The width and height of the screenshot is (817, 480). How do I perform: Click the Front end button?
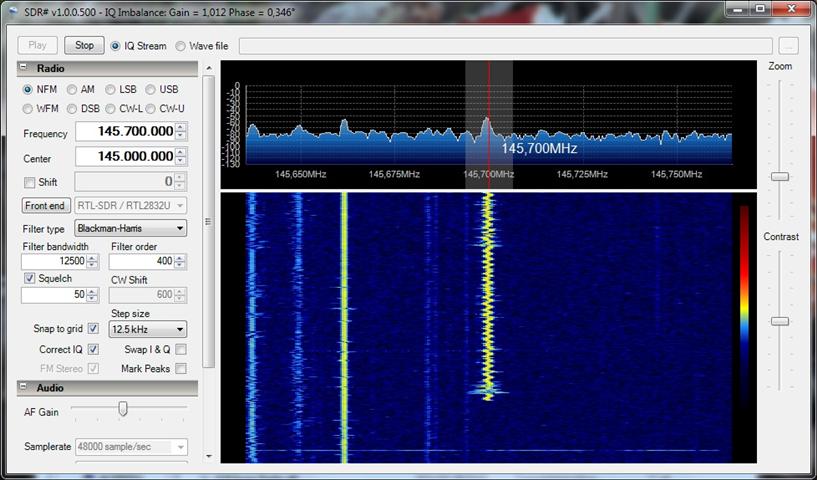(46, 206)
